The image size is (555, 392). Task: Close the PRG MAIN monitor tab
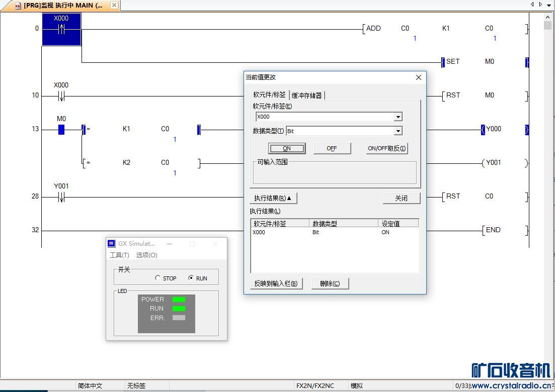114,6
